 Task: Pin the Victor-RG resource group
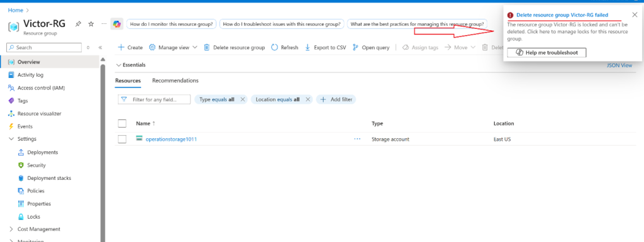point(78,24)
